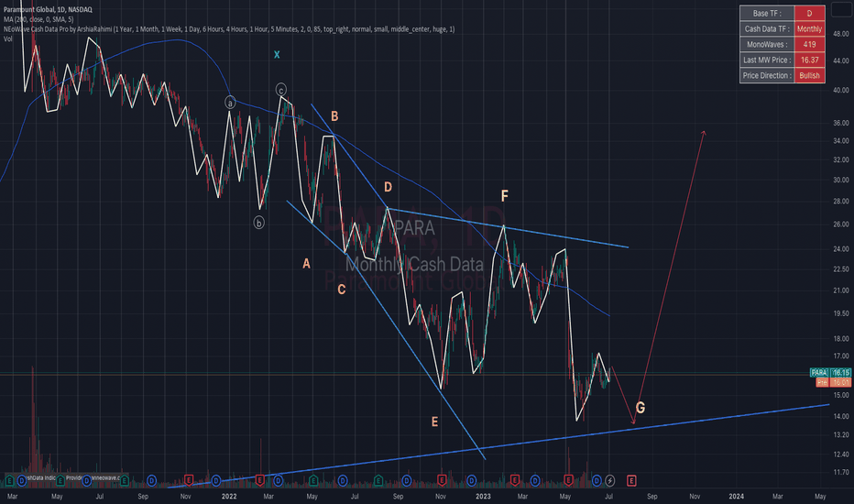
Task: Open the upcoming outlined earnings marker near August 2023
Action: [x=631, y=480]
